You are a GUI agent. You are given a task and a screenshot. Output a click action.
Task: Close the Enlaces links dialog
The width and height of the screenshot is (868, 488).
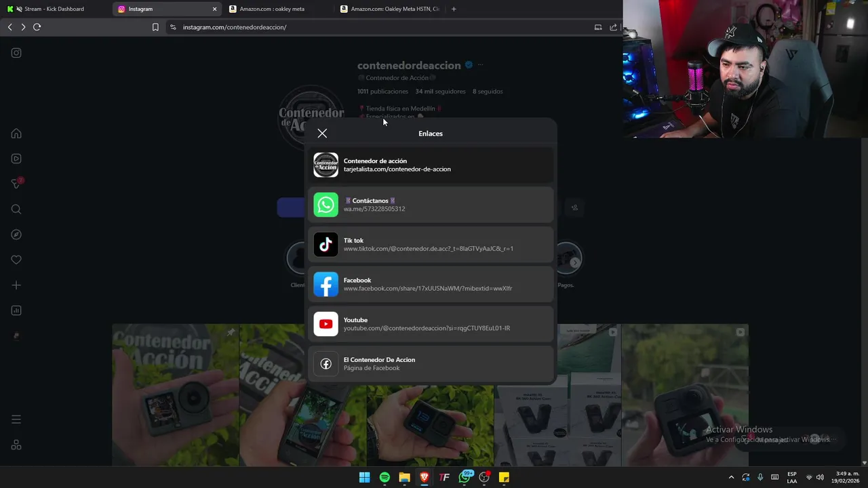click(322, 134)
